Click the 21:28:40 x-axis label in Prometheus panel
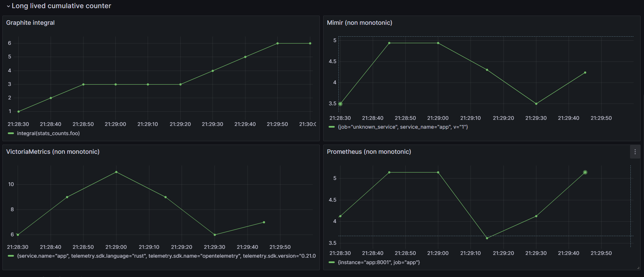Image resolution: width=644 pixels, height=277 pixels. (x=373, y=253)
